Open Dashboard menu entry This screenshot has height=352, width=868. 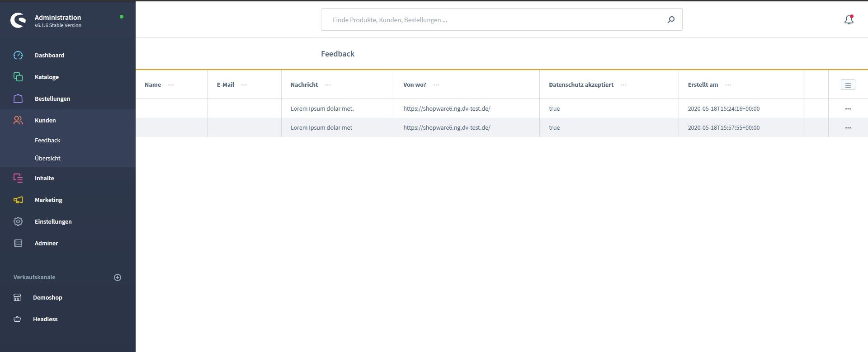click(49, 55)
